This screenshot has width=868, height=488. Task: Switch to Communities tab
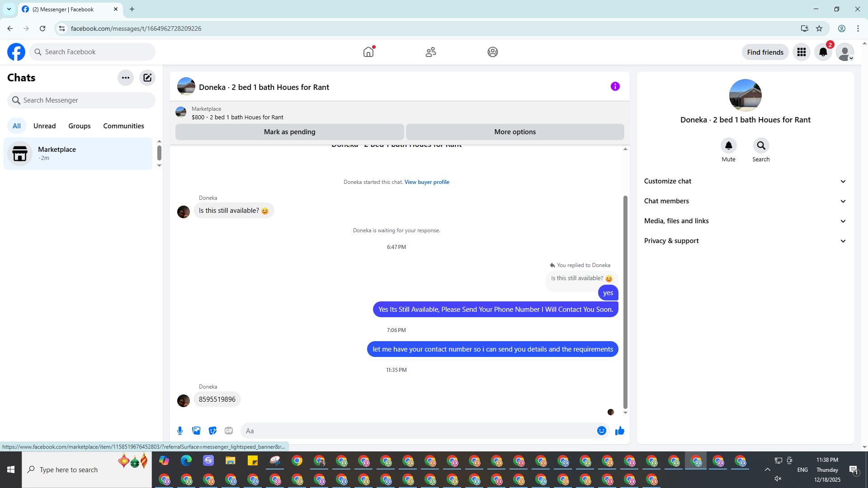pos(123,126)
